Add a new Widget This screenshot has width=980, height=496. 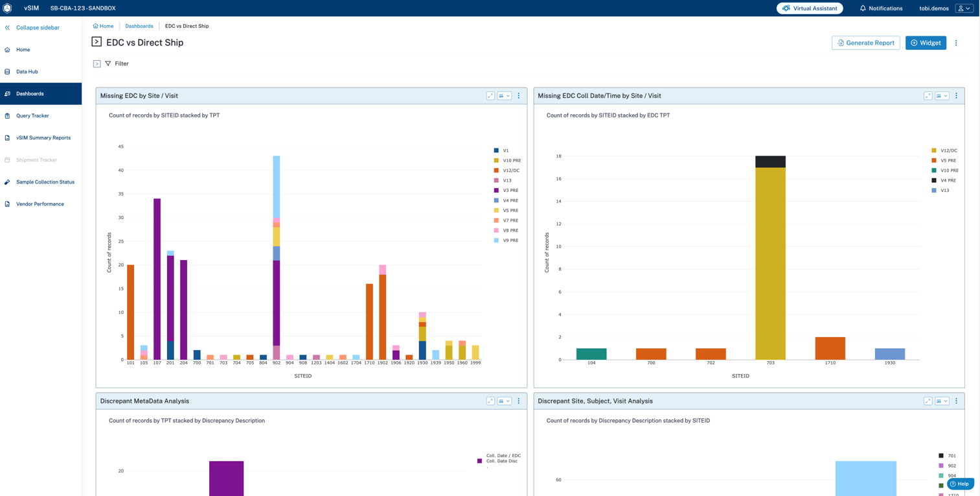(x=926, y=43)
